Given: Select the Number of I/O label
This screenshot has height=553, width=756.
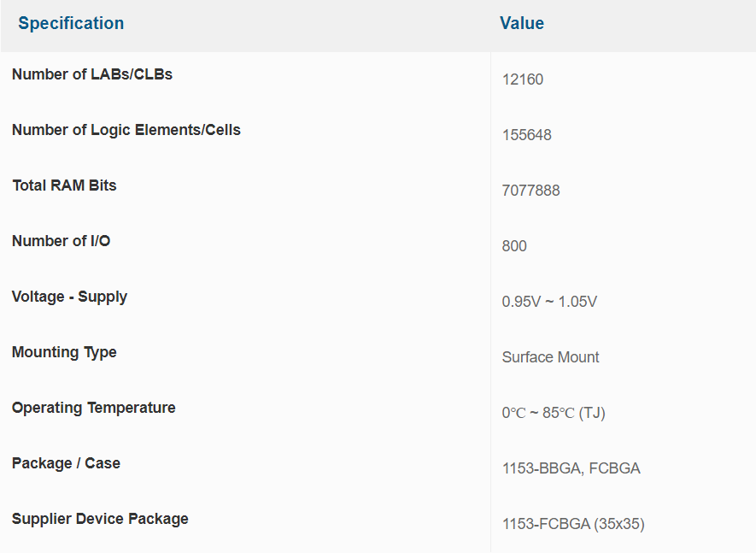Looking at the screenshot, I should click(x=62, y=241).
